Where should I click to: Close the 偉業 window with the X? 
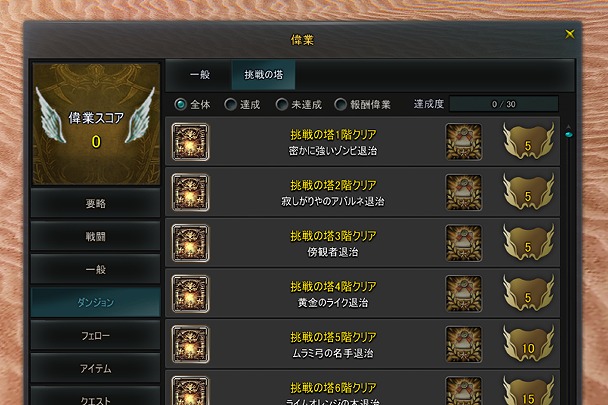[570, 34]
